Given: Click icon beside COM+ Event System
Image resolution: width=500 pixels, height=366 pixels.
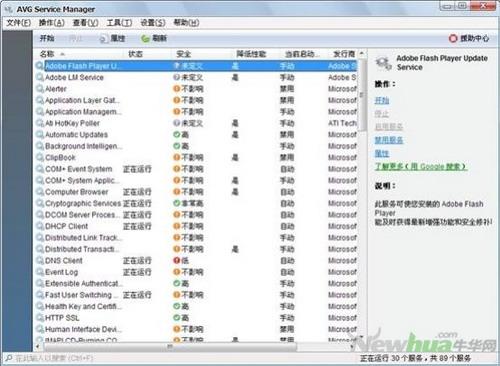Looking at the screenshot, I should click(40, 169).
